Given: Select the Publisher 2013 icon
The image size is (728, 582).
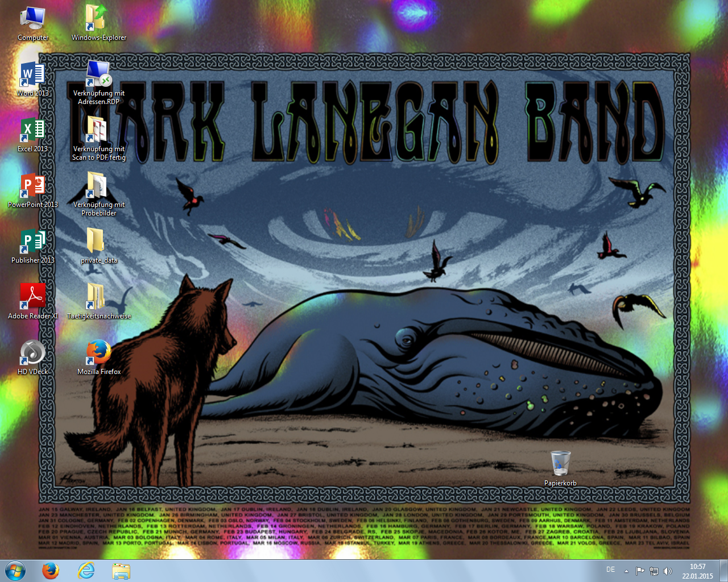Looking at the screenshot, I should click(32, 242).
